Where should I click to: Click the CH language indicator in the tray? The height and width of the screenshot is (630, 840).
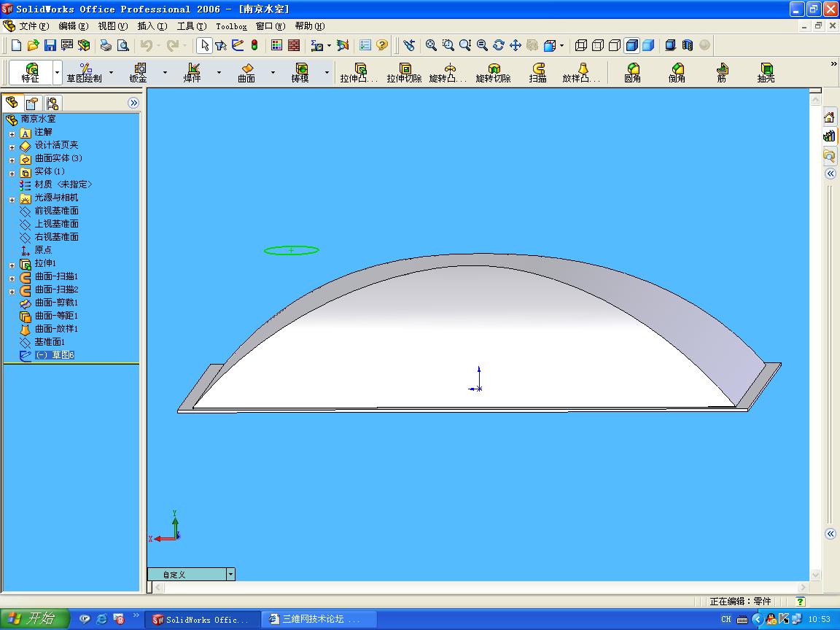click(726, 619)
